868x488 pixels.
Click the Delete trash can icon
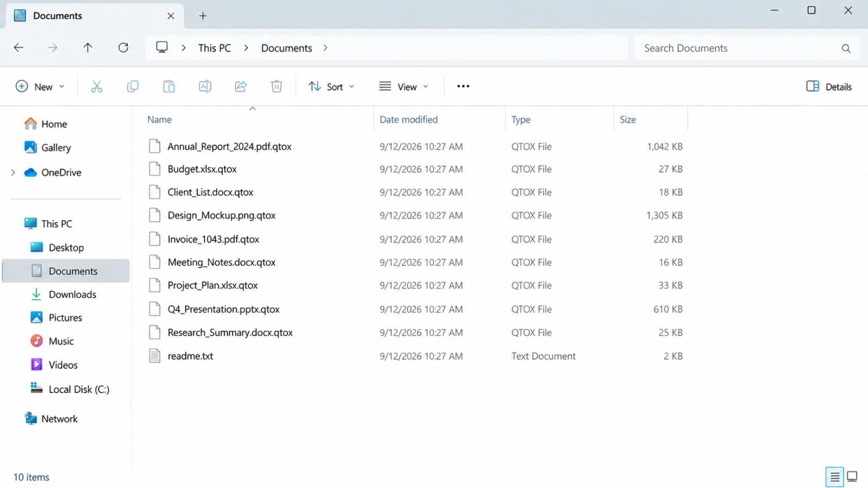276,86
